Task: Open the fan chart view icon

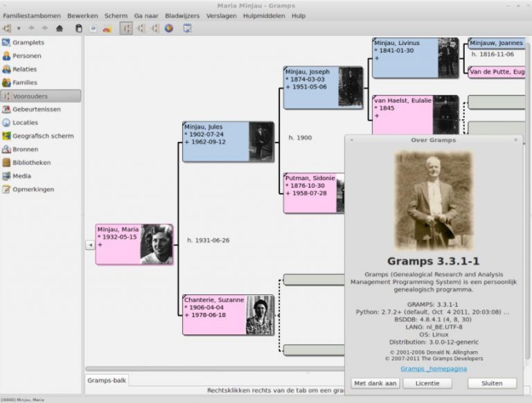Action: tap(169, 28)
